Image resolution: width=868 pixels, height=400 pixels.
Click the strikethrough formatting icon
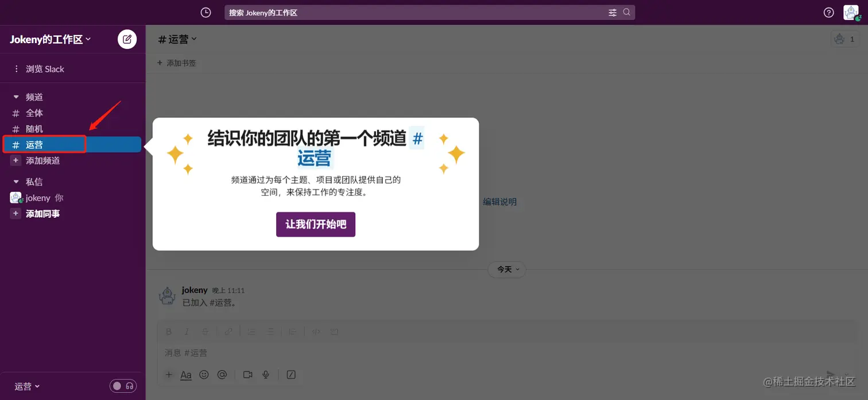point(205,332)
